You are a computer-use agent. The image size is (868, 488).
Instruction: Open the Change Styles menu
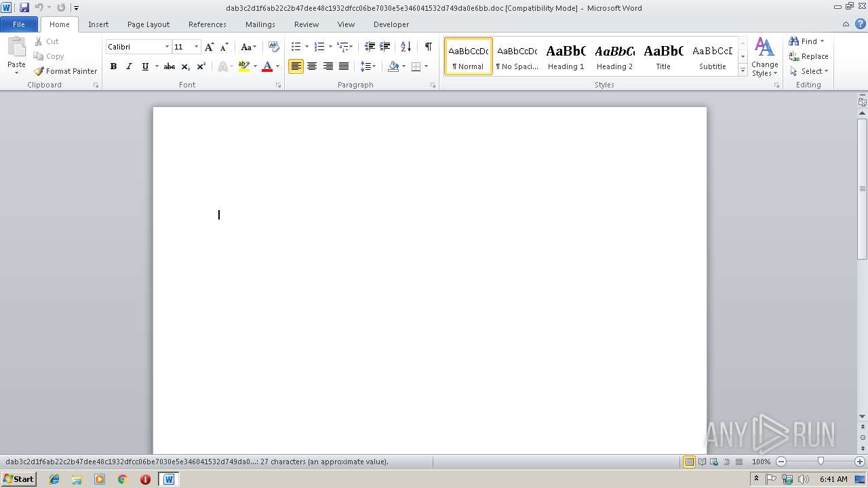pos(764,58)
